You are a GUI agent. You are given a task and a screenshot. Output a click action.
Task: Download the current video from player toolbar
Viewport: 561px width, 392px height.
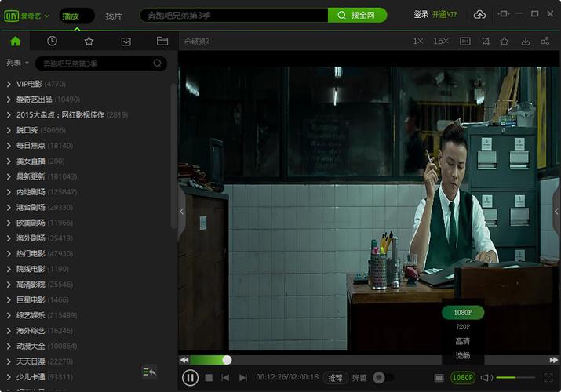pyautogui.click(x=526, y=42)
